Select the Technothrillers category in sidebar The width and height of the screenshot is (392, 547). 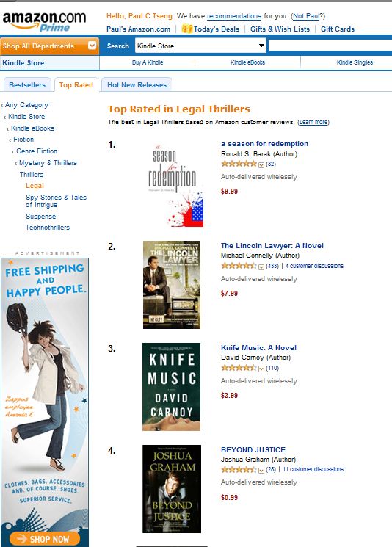click(x=48, y=228)
